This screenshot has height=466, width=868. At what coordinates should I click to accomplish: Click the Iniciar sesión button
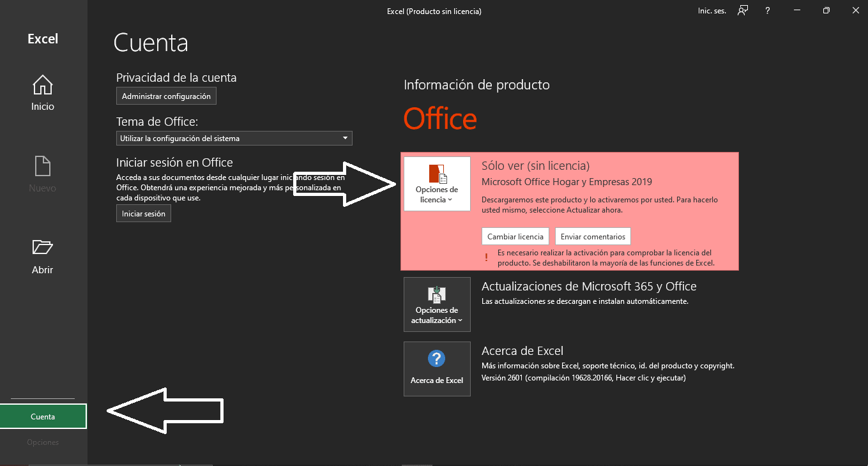pos(144,214)
